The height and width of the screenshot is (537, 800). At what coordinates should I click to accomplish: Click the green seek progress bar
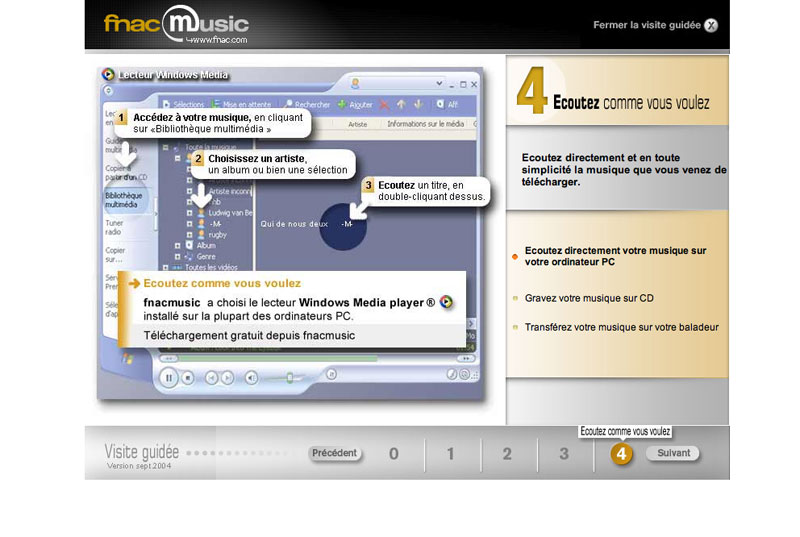[x=278, y=359]
